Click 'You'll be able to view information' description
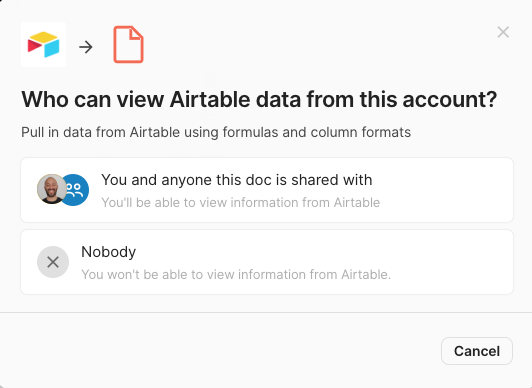The width and height of the screenshot is (532, 388). coord(241,202)
